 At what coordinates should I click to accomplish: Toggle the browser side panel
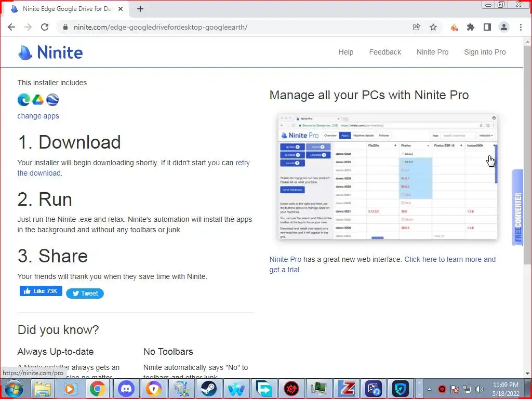click(x=487, y=27)
